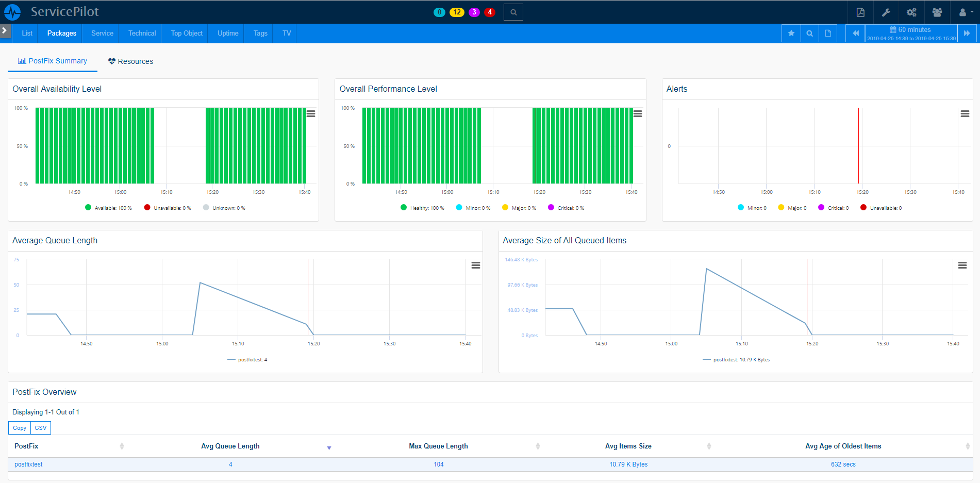This screenshot has height=483, width=980.
Task: Open the Uptime menu item
Action: click(x=227, y=34)
